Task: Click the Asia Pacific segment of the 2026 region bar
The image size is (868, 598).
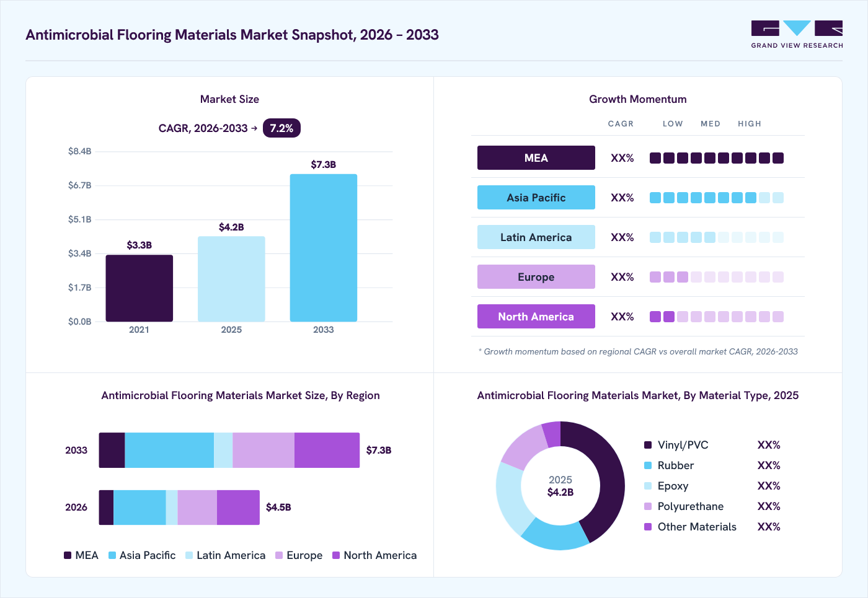Action: point(139,508)
